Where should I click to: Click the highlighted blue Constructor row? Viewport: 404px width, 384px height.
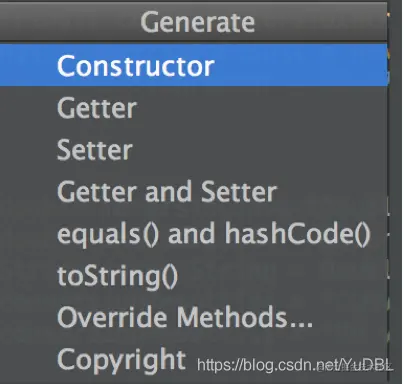(193, 65)
